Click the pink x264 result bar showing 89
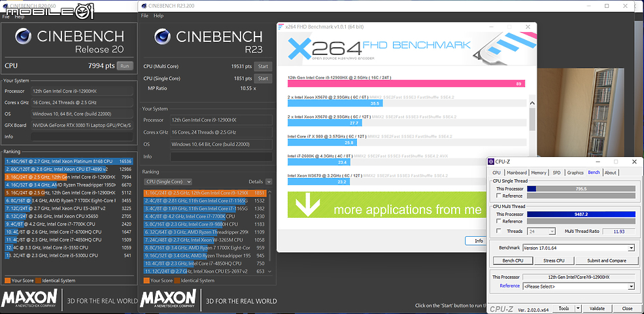 pyautogui.click(x=406, y=84)
